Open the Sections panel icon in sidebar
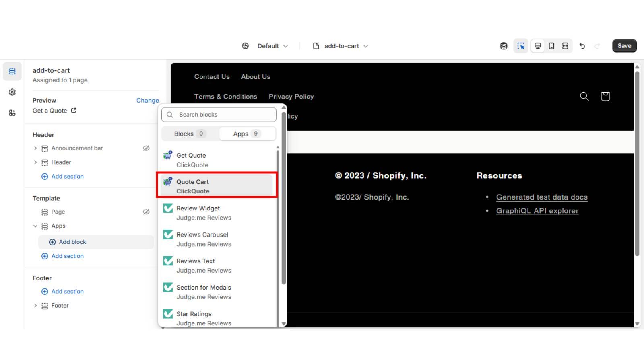This screenshot has width=644, height=362. click(12, 71)
